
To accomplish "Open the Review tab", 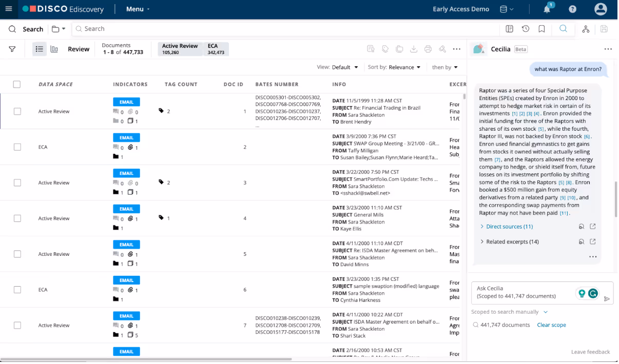I will pyautogui.click(x=79, y=49).
